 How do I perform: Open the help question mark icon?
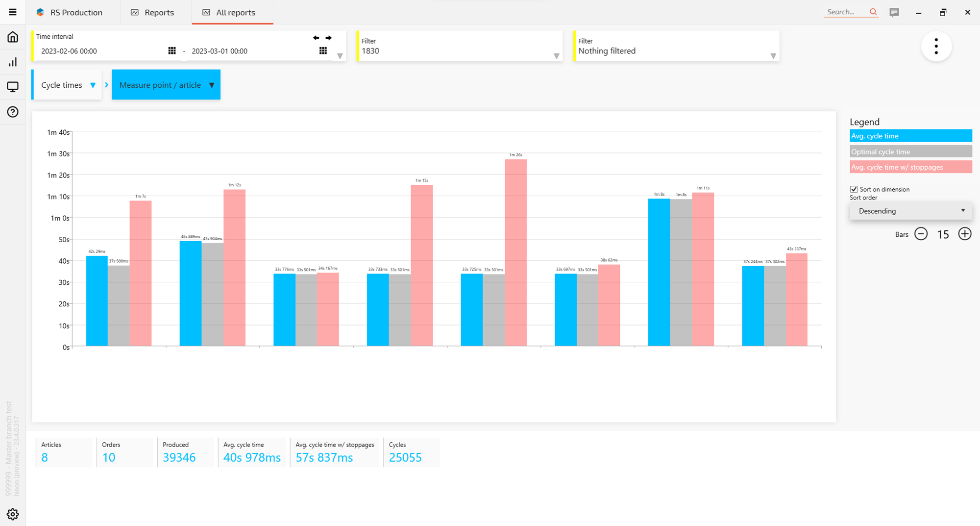[13, 112]
